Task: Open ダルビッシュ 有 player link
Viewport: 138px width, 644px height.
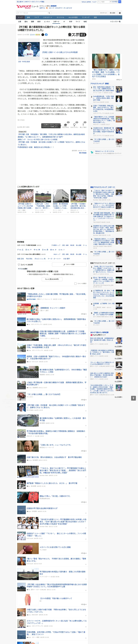Action: coord(40,259)
